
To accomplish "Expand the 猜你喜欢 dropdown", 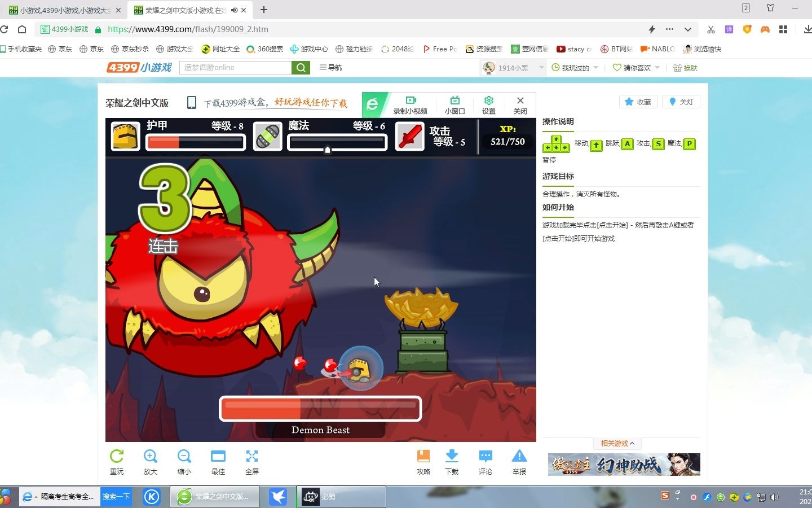I will coord(657,68).
